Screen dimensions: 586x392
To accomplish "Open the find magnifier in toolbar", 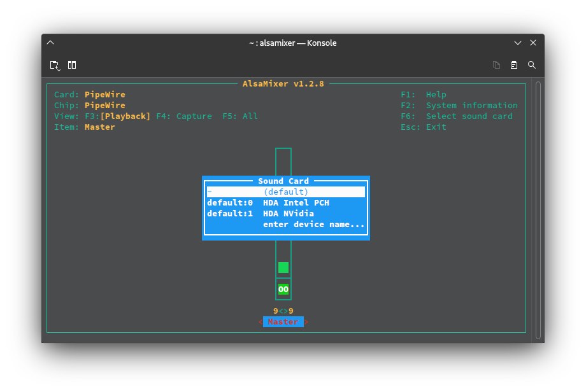I will pyautogui.click(x=531, y=65).
